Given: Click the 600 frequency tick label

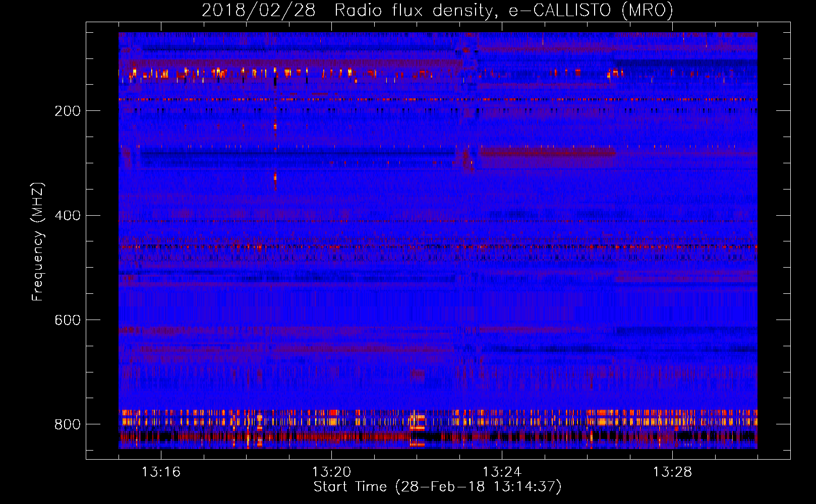Looking at the screenshot, I should pos(68,321).
